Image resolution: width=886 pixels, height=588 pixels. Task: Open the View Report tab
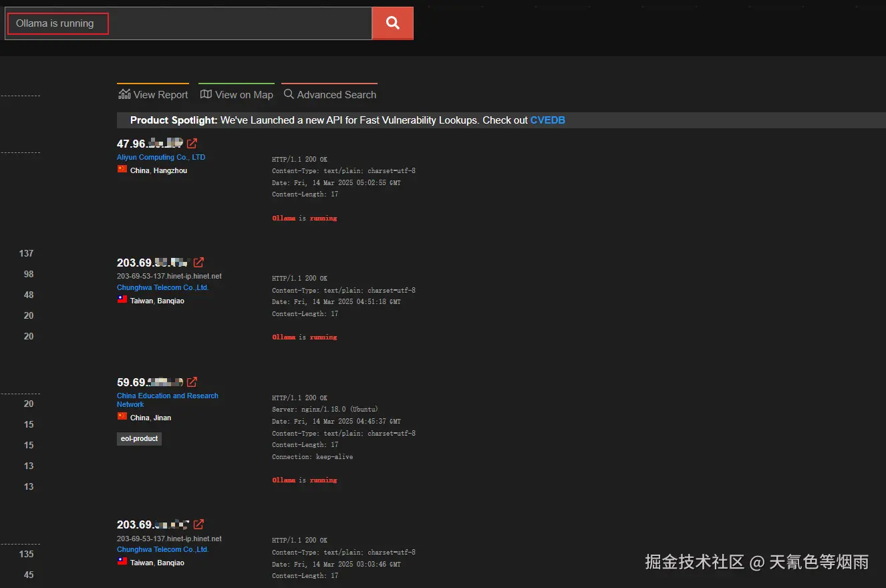click(153, 94)
